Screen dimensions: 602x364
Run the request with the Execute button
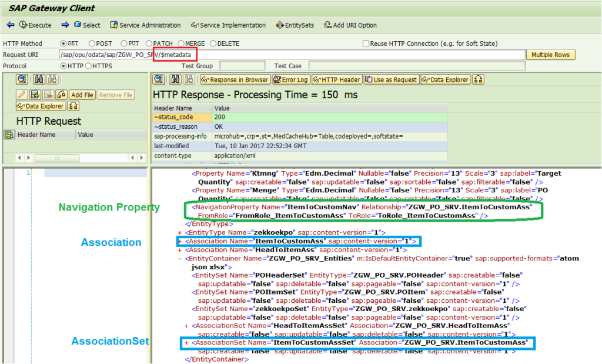pos(35,25)
